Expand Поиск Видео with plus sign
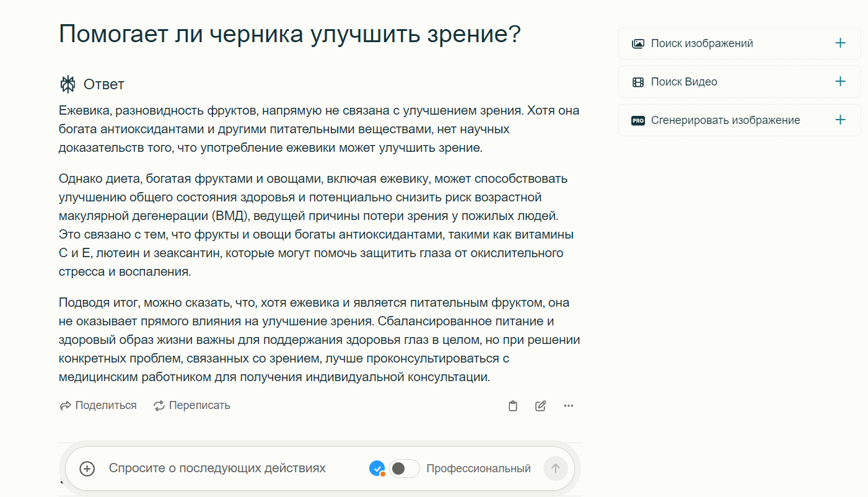 [840, 82]
